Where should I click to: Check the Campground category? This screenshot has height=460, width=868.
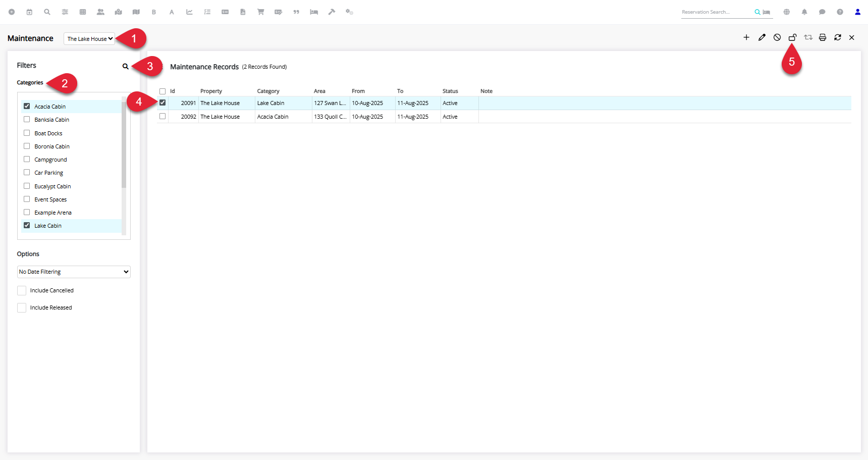(x=27, y=159)
